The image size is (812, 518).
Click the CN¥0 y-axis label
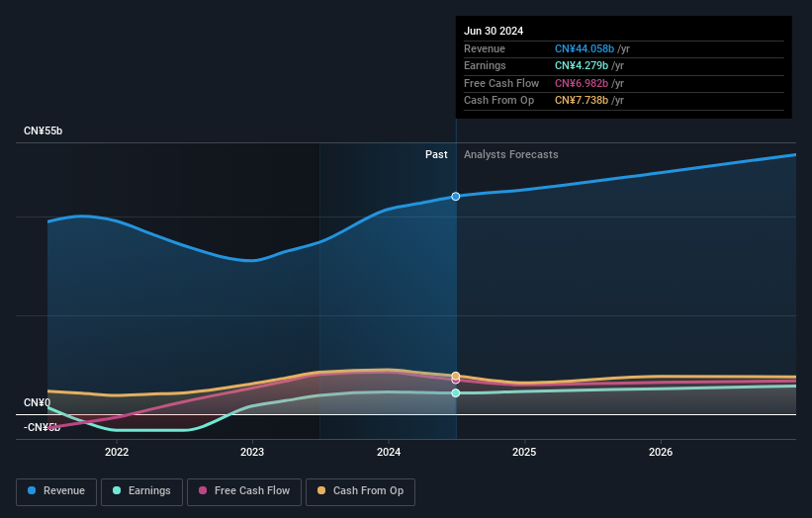(x=38, y=402)
